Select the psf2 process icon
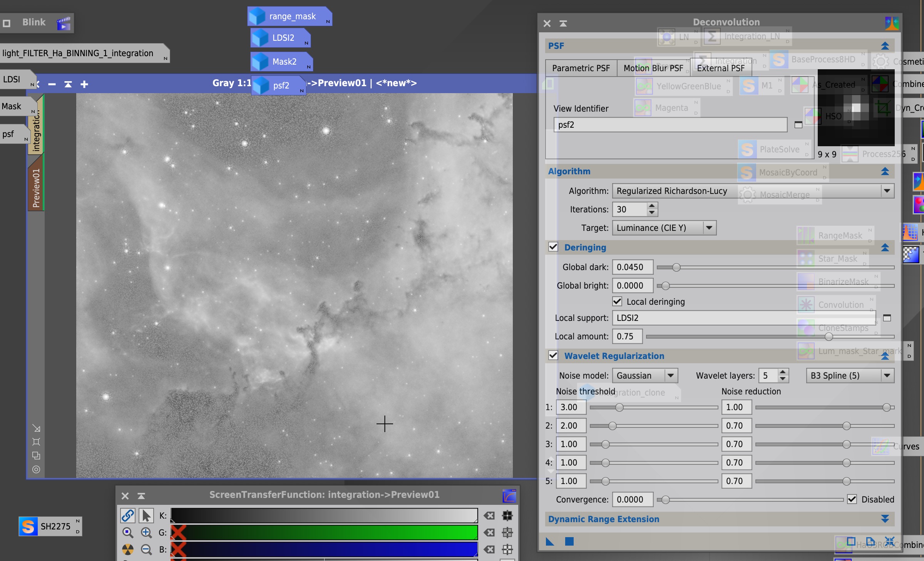The height and width of the screenshot is (561, 924). pos(278,85)
